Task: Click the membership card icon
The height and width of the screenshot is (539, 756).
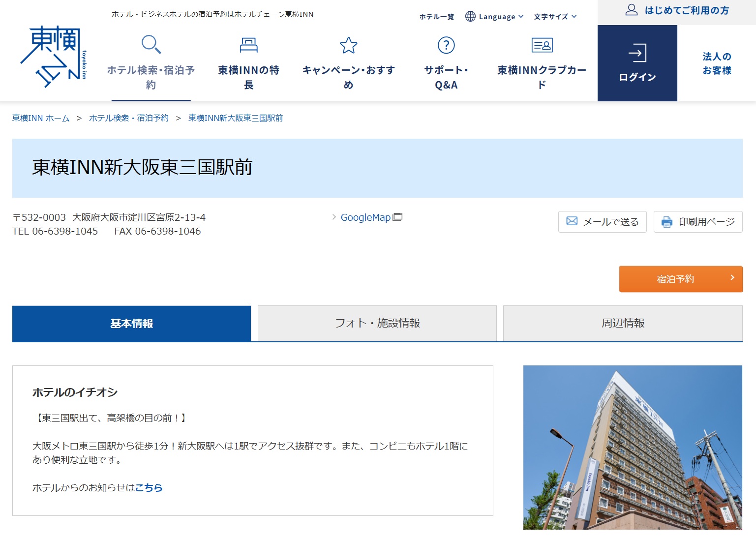Action: point(542,45)
